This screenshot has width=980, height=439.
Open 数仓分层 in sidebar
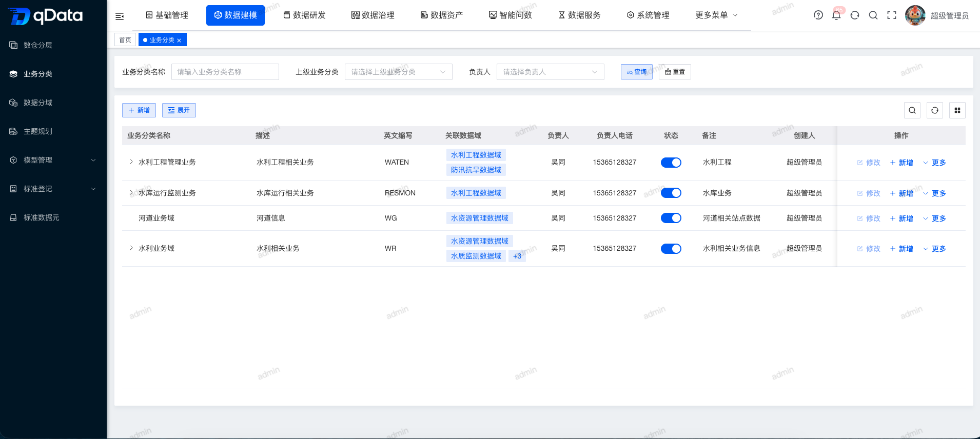coord(53,45)
